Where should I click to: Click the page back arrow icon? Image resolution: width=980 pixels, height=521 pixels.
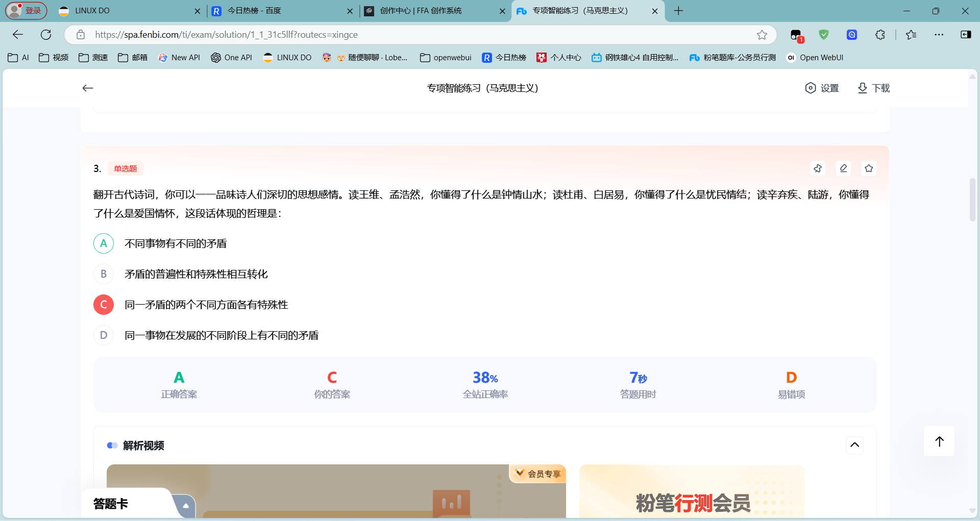[x=88, y=88]
